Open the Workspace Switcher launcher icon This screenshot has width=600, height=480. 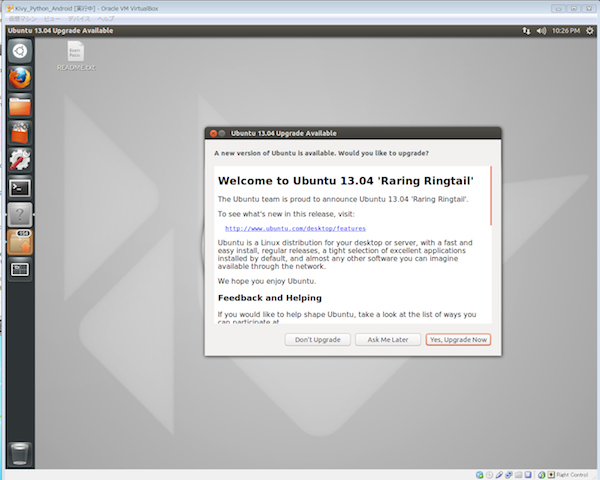tap(20, 269)
